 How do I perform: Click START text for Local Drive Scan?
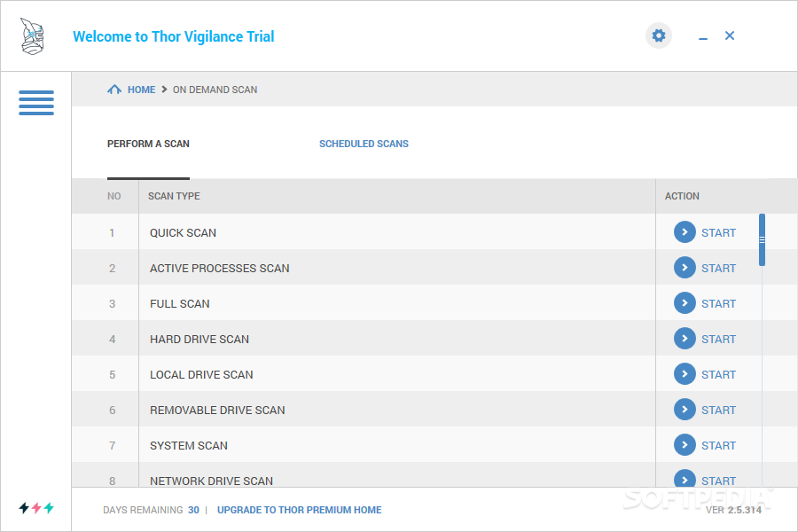pos(718,375)
